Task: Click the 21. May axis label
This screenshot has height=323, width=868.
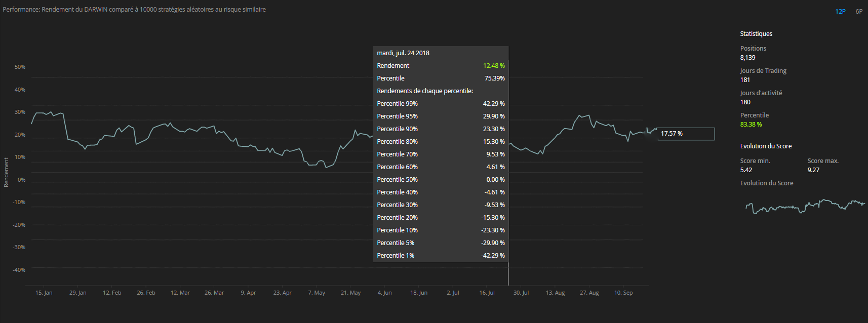Action: pos(350,293)
